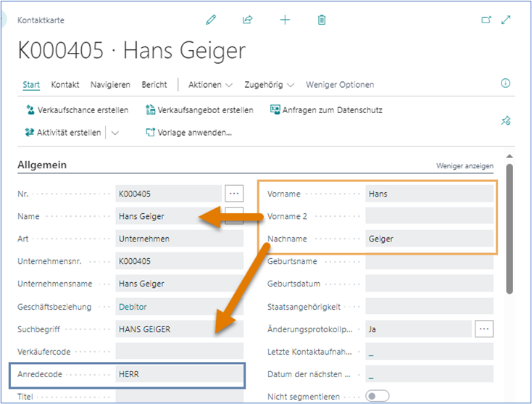
Task: Click the pin action bar icon
Action: (x=506, y=121)
